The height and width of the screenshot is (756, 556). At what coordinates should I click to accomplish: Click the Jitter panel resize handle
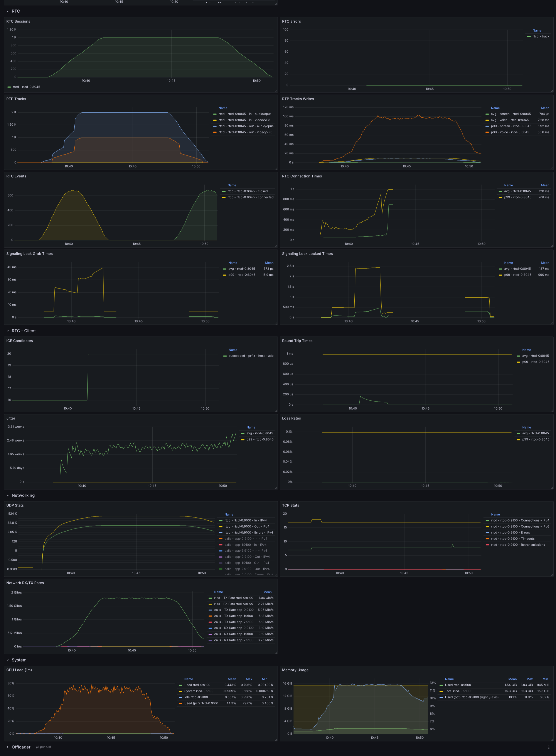point(276,488)
